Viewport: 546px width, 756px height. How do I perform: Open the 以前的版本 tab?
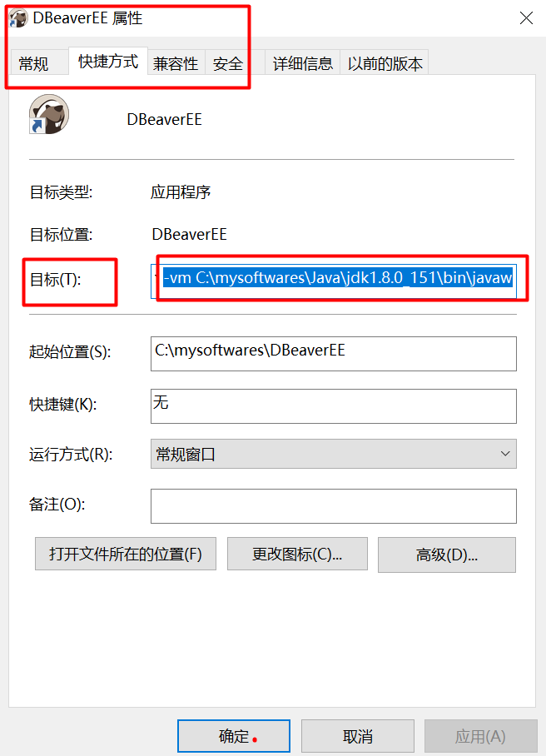(385, 63)
